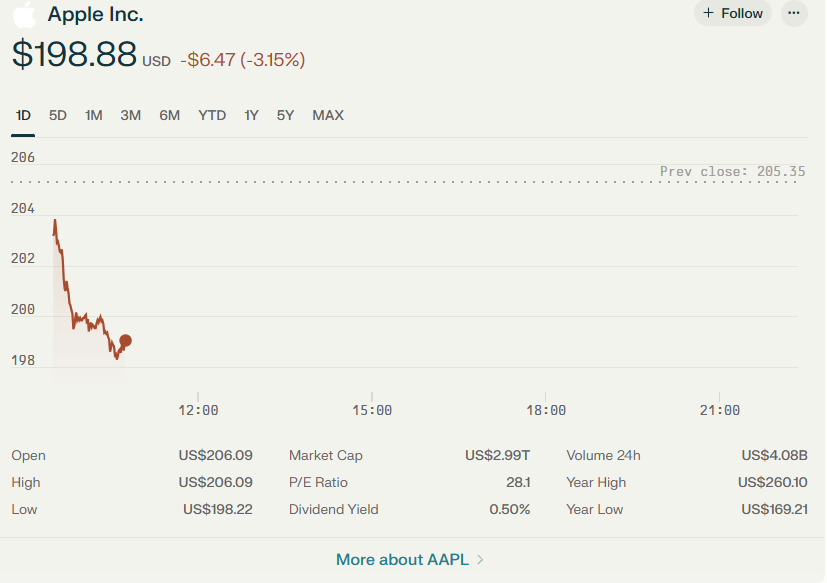This screenshot has width=827, height=583.
Task: Click the 200 price axis label
Action: pos(23,309)
